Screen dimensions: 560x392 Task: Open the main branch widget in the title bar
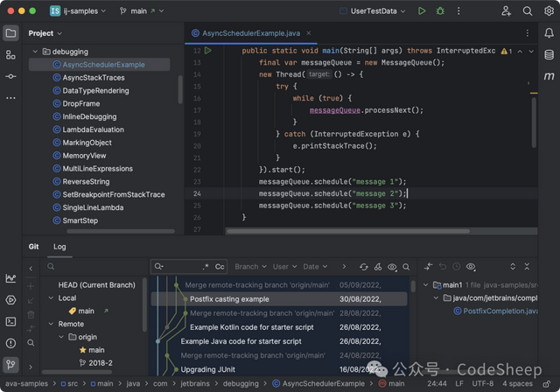(x=137, y=11)
